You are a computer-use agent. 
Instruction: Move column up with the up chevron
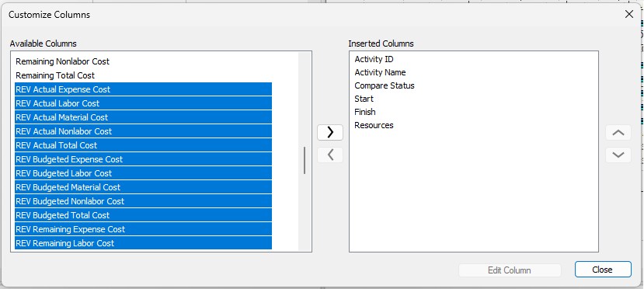coord(618,133)
